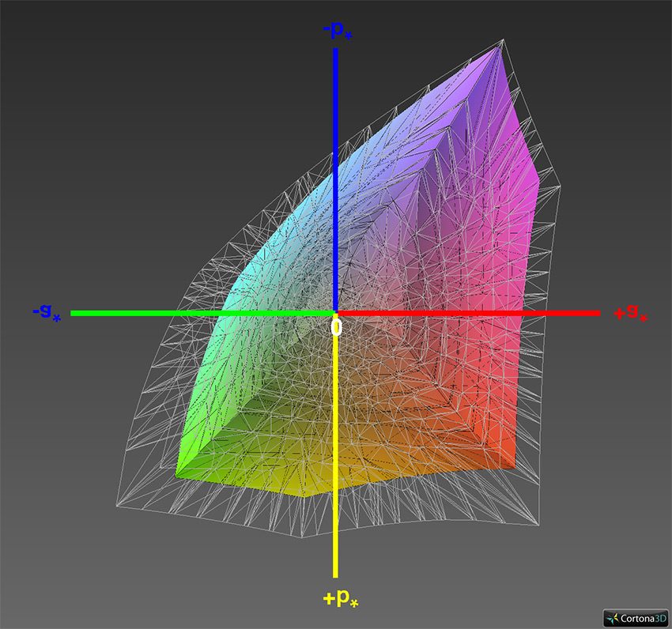Click the -g* axis label
672x629 pixels.
pyautogui.click(x=47, y=312)
